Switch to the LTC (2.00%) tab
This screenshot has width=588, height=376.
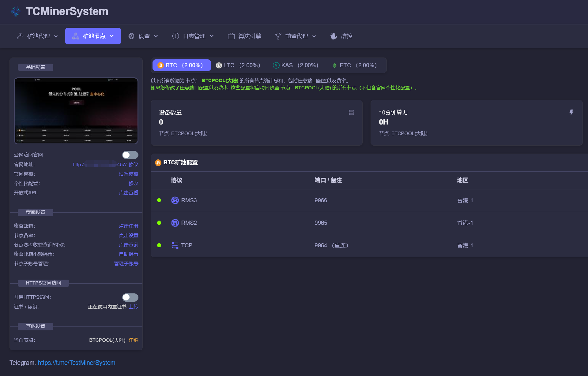tap(238, 65)
